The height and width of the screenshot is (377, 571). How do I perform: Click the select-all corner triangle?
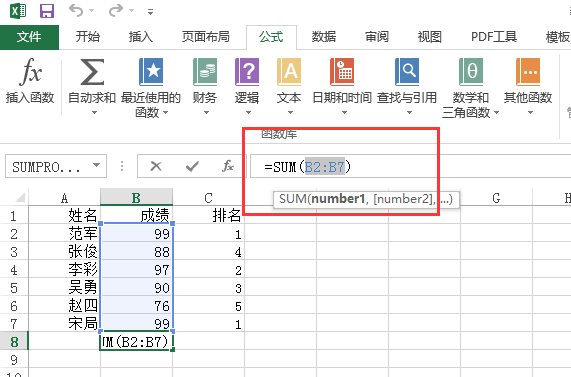20,197
